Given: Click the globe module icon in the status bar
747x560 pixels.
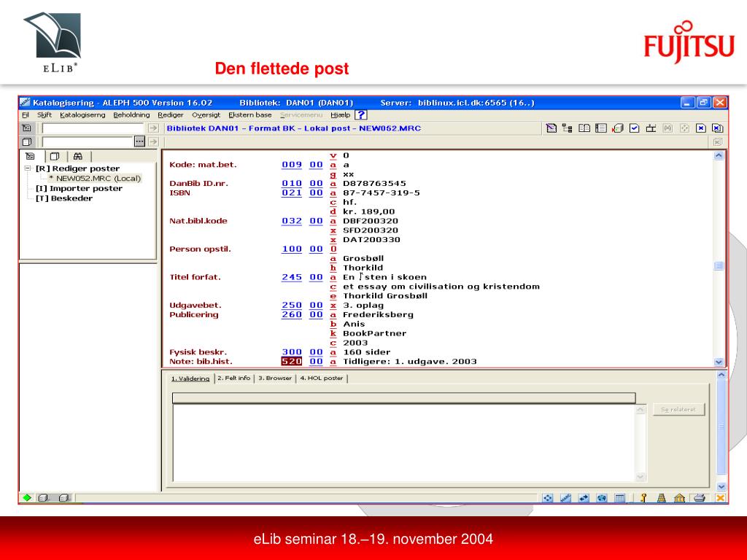Looking at the screenshot, I should click(602, 498).
